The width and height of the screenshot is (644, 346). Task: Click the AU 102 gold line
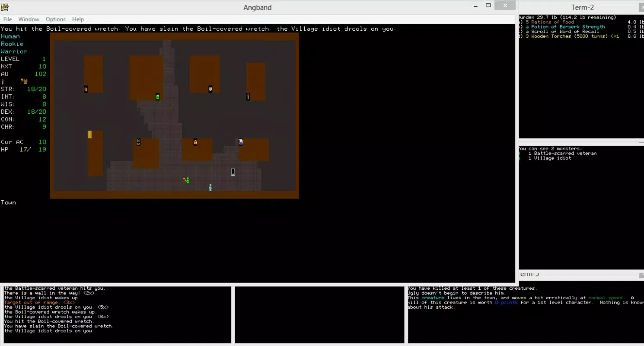23,74
